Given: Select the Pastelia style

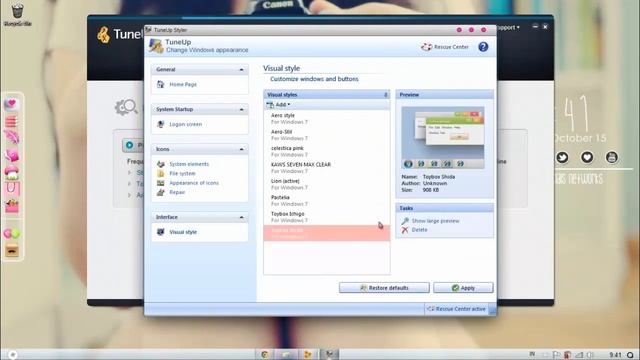Looking at the screenshot, I should pos(327,200).
